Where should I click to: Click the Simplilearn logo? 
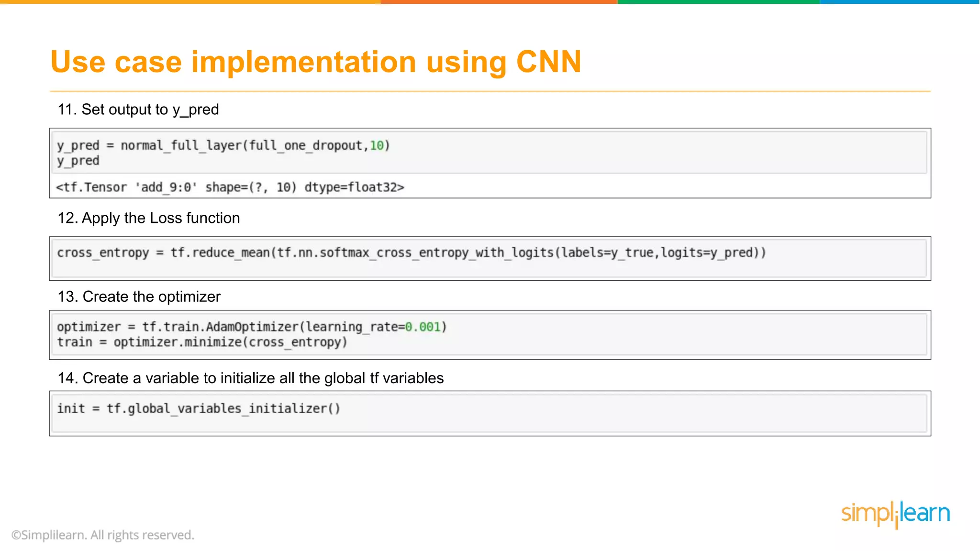pos(895,514)
